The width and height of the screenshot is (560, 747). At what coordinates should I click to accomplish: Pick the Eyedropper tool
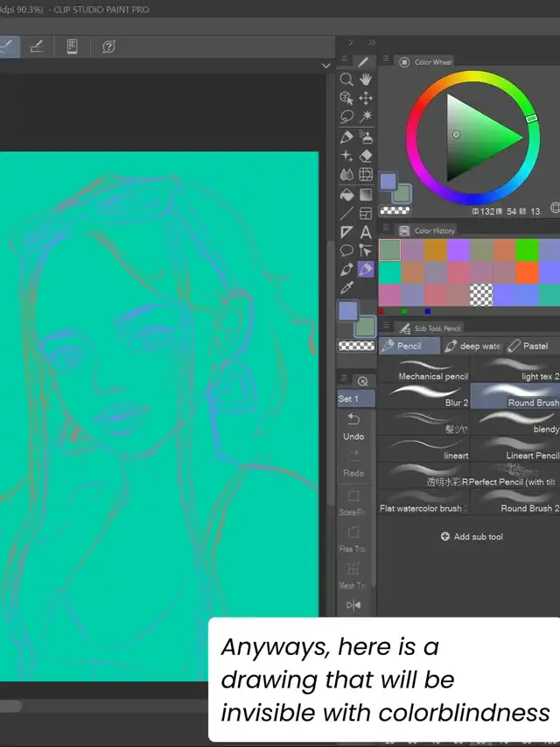346,288
